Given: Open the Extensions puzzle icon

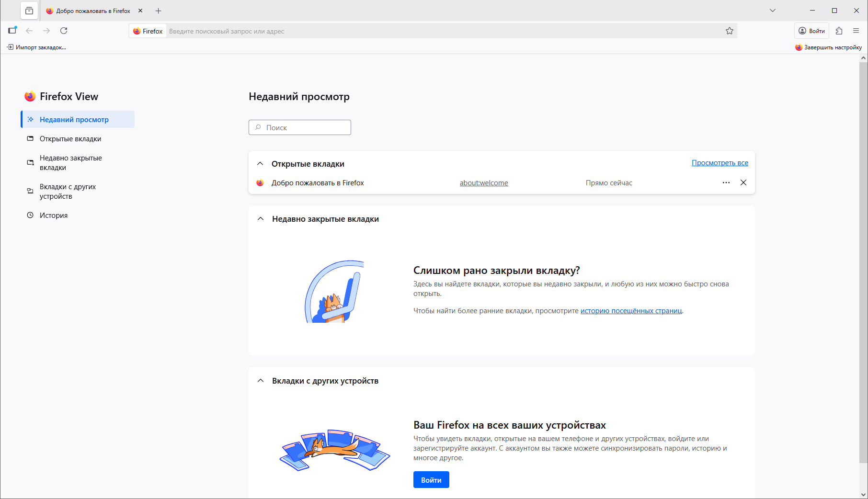Looking at the screenshot, I should tap(839, 31).
